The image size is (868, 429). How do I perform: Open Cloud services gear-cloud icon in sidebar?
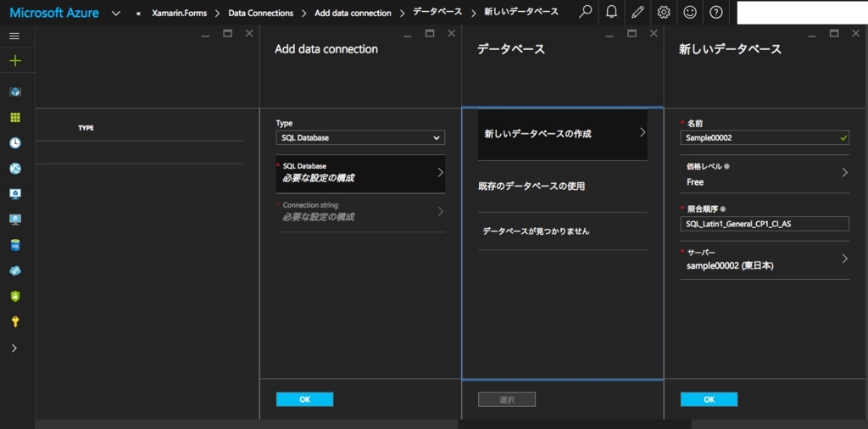click(x=15, y=270)
